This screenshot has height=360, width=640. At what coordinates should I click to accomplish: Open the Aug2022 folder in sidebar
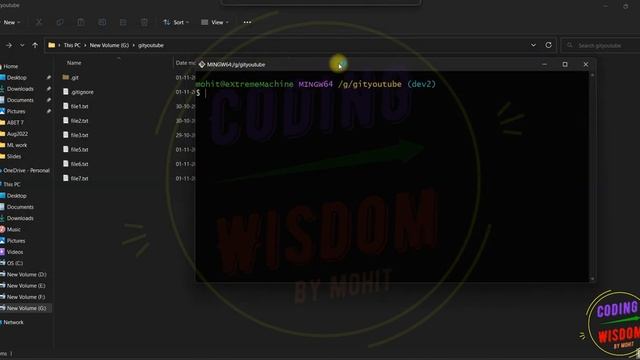[17, 133]
